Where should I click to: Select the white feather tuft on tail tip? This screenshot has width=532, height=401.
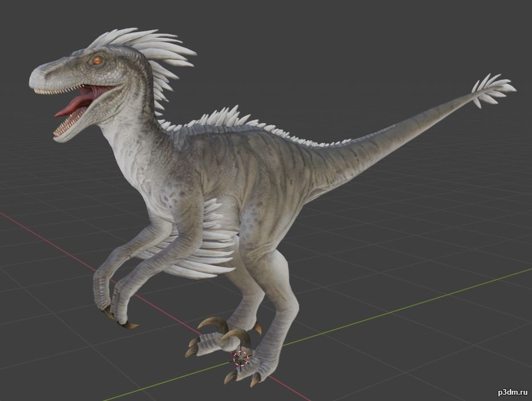pyautogui.click(x=493, y=89)
